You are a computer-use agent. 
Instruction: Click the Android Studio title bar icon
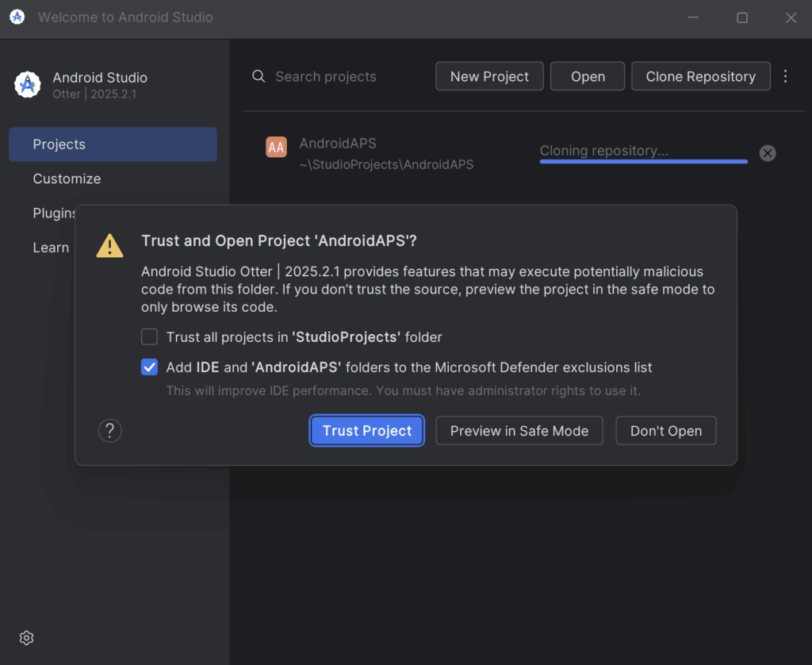pyautogui.click(x=17, y=17)
